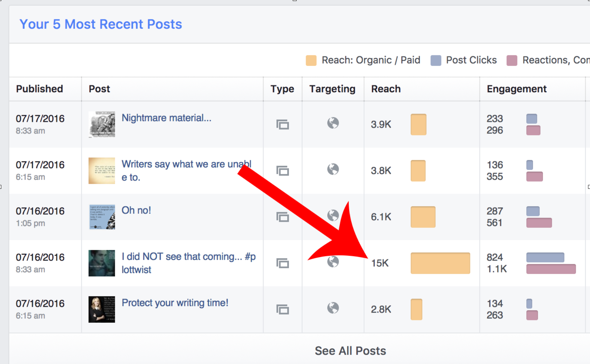Click the globe targeting icon for Protect your writing time post
The width and height of the screenshot is (590, 364).
pyautogui.click(x=333, y=308)
